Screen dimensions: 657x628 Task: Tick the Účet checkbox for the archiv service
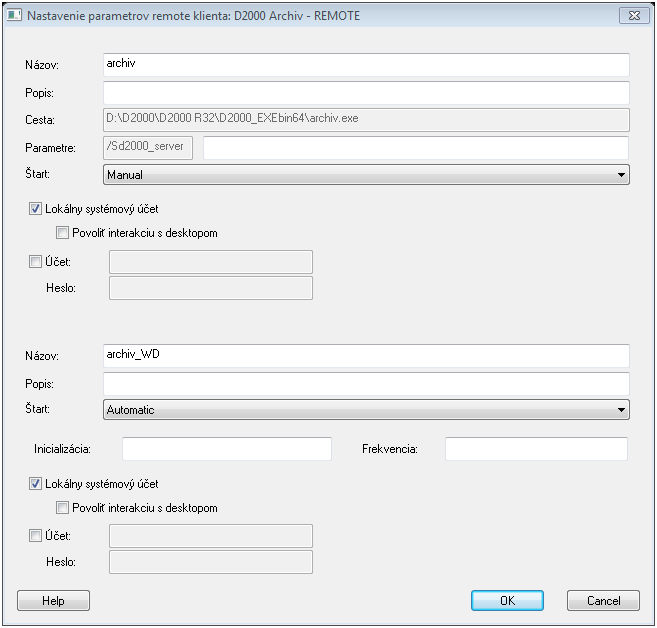pos(37,262)
